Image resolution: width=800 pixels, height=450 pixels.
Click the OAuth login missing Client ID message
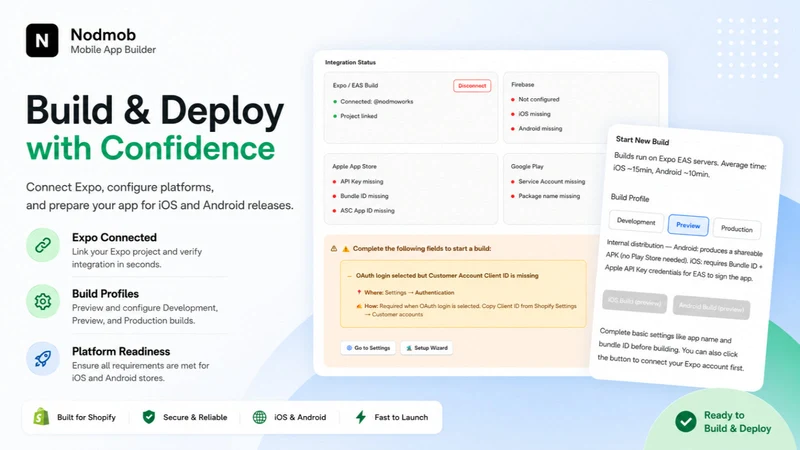(x=447, y=276)
